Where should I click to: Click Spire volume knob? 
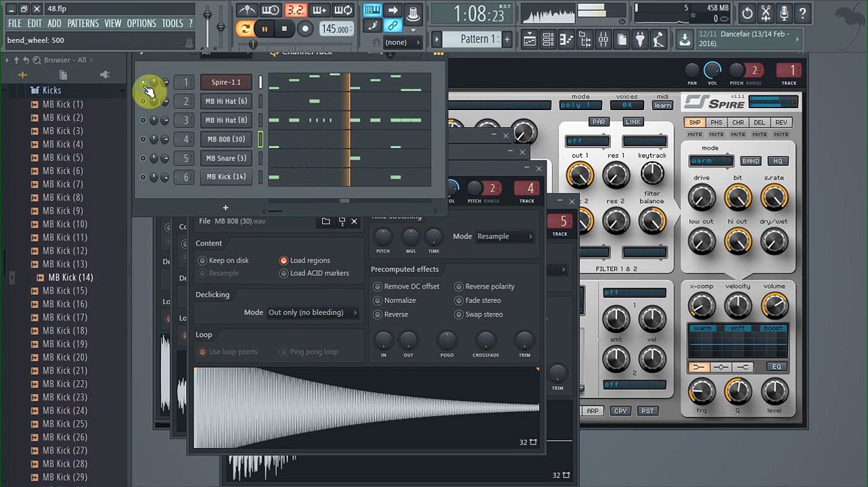click(x=774, y=306)
